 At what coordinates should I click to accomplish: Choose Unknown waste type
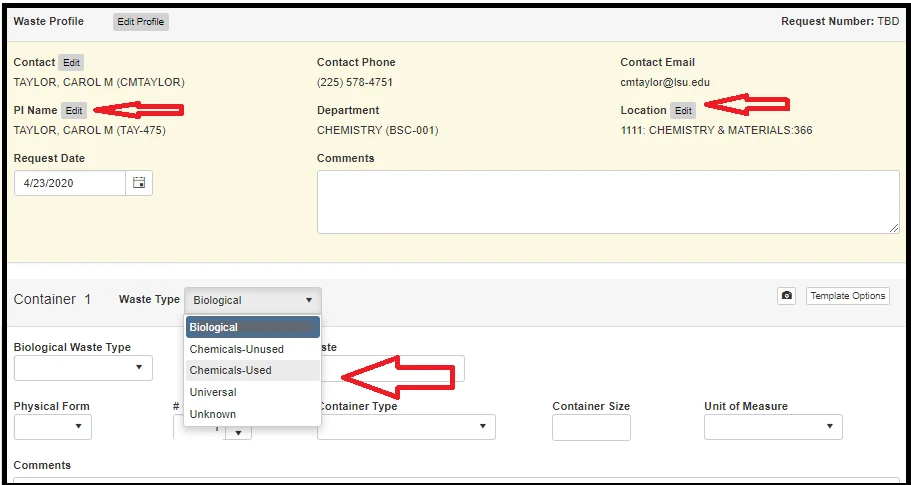point(213,414)
